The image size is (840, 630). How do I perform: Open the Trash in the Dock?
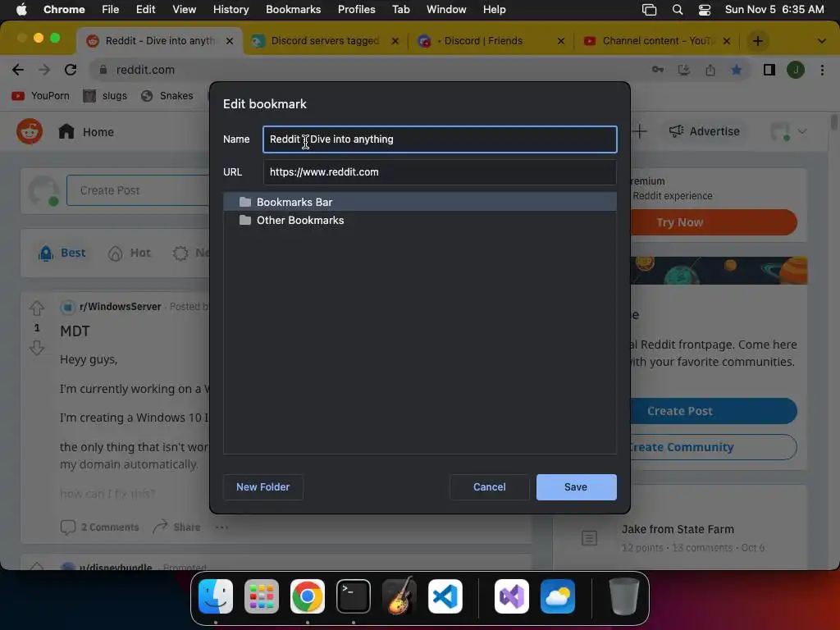pyautogui.click(x=624, y=596)
